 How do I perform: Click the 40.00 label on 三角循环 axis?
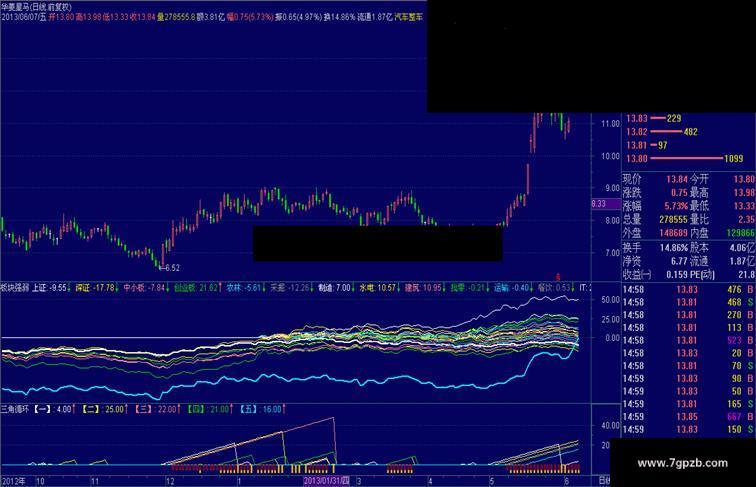[x=610, y=425]
